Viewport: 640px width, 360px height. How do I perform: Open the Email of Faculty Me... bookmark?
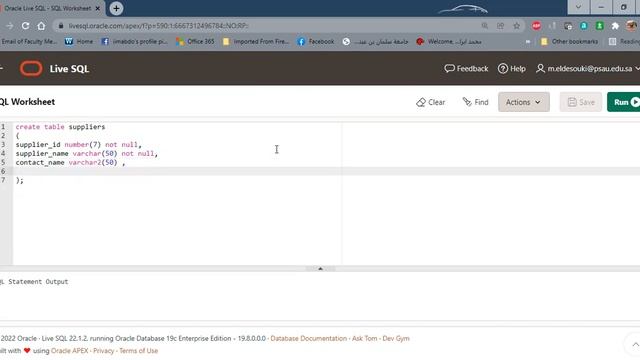pos(29,41)
